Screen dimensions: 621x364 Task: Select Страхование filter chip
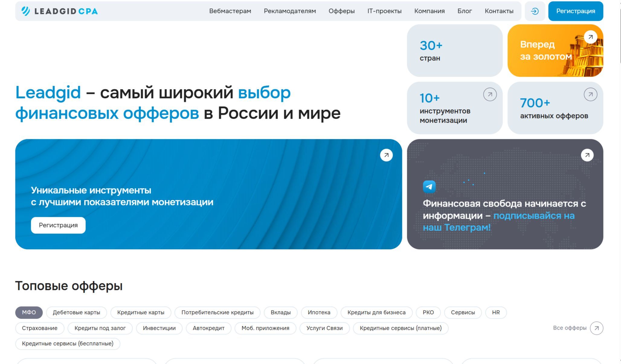(x=40, y=328)
